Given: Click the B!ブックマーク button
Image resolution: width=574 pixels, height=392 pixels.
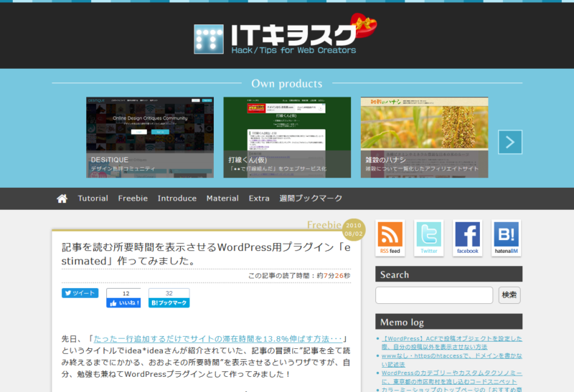Looking at the screenshot, I should point(169,303).
